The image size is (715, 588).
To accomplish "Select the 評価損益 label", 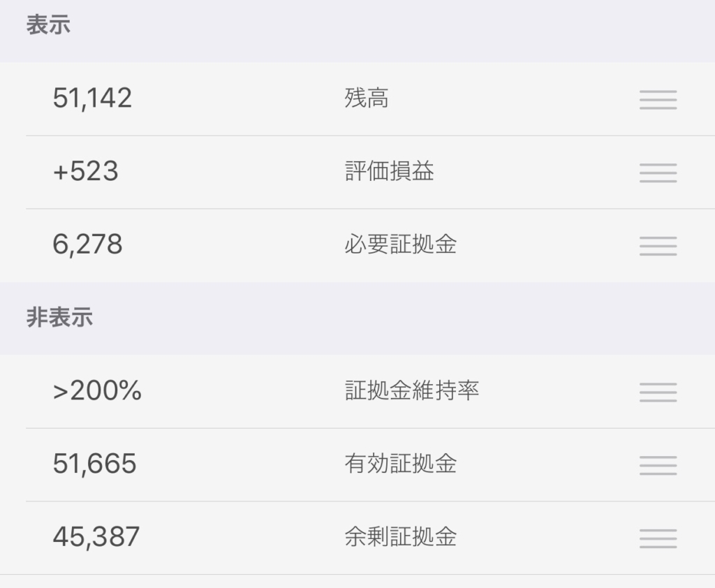I will pos(389,171).
